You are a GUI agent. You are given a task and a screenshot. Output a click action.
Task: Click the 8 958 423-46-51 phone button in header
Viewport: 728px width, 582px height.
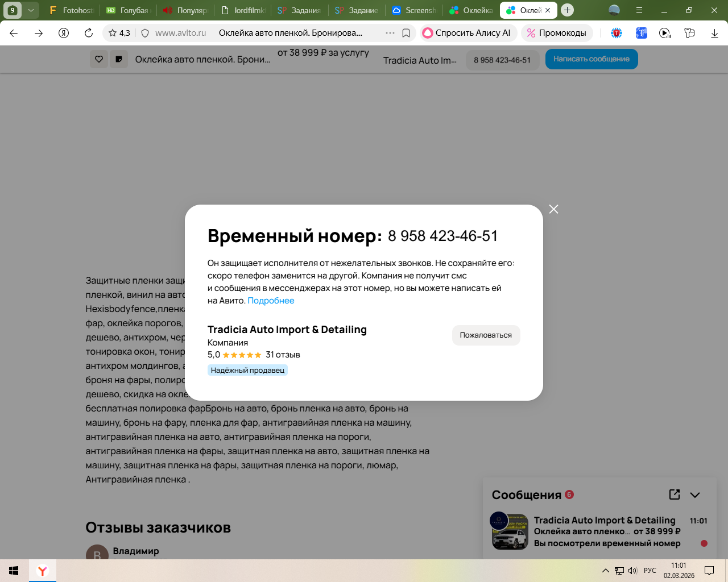coord(502,60)
